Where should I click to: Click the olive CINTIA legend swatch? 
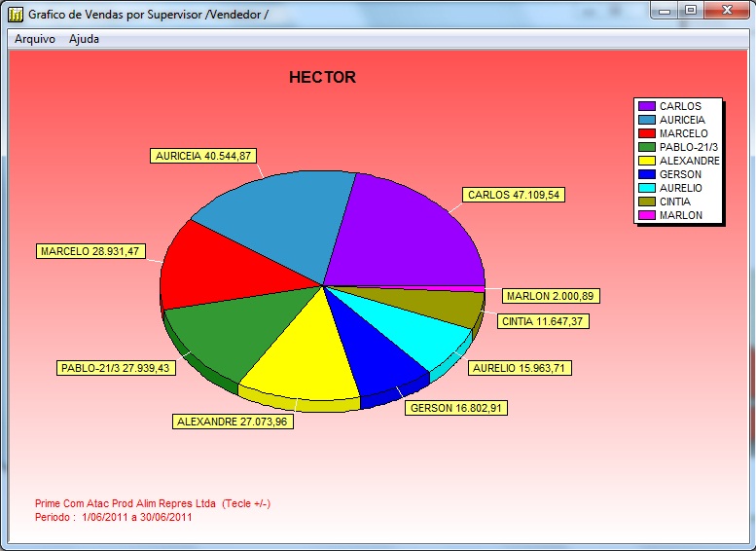click(647, 202)
